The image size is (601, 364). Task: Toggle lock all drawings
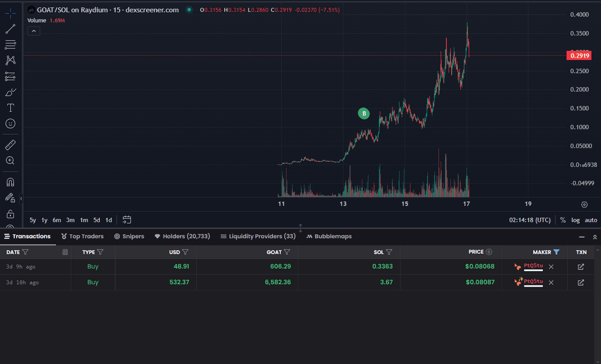tap(10, 214)
